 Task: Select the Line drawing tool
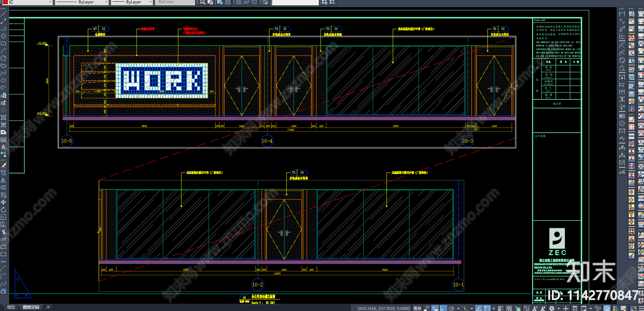point(3,14)
